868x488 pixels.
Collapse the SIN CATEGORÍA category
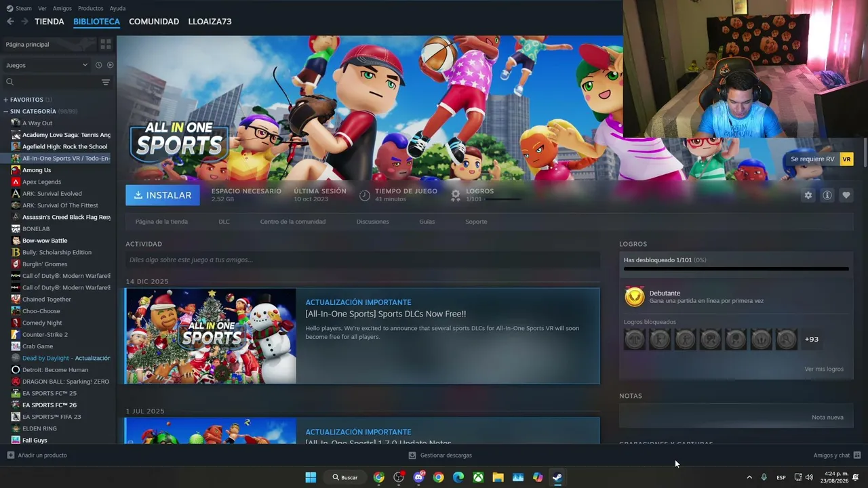click(x=6, y=111)
